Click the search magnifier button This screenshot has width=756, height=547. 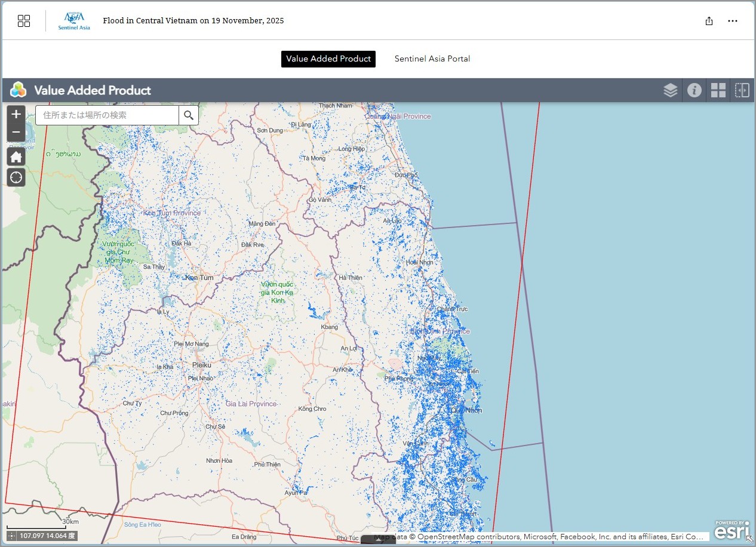(x=189, y=115)
